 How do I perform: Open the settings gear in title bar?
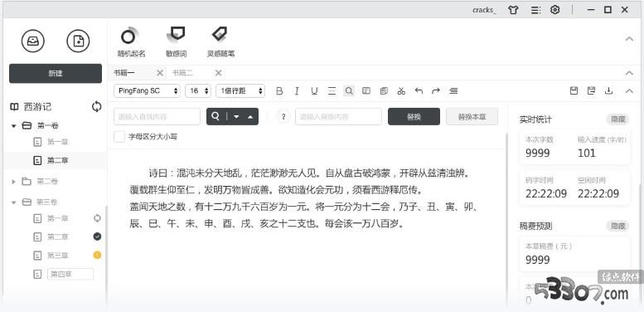coord(554,10)
